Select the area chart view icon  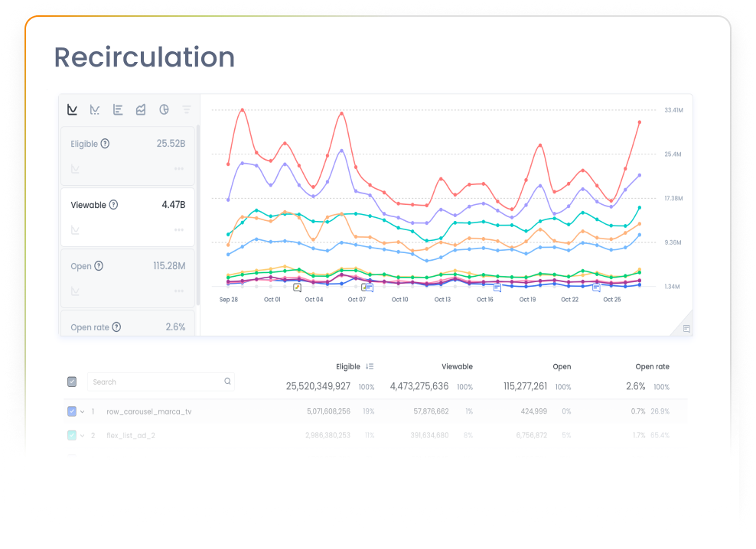pyautogui.click(x=141, y=110)
